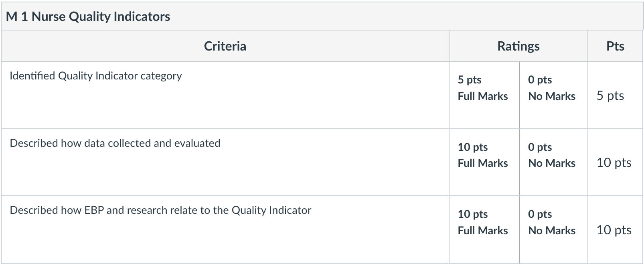Select the Ratings column header
This screenshot has width=644, height=264.
point(518,46)
